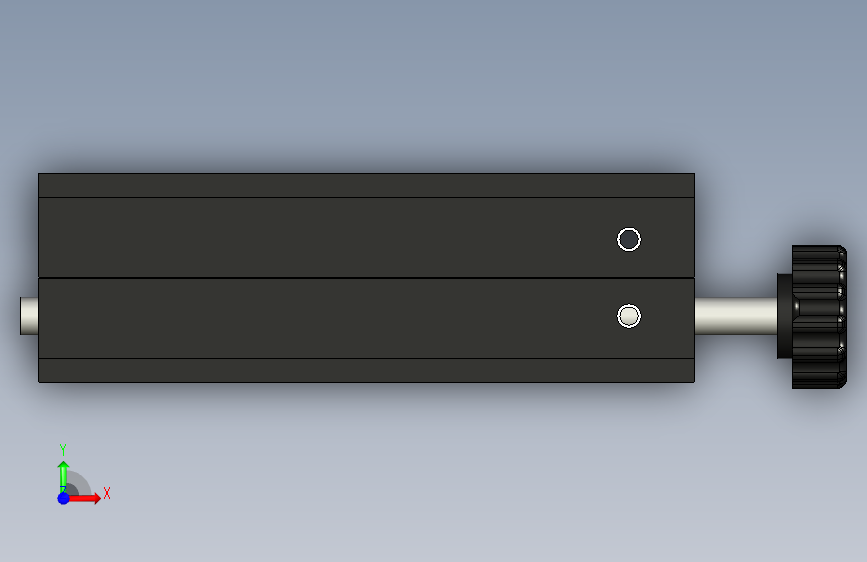Click the red X axis arrow
The height and width of the screenshot is (562, 867).
click(x=84, y=498)
